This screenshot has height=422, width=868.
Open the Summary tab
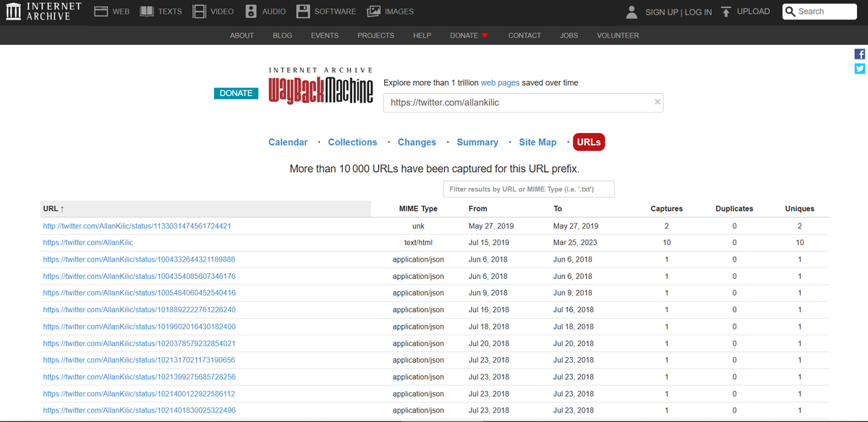click(477, 142)
